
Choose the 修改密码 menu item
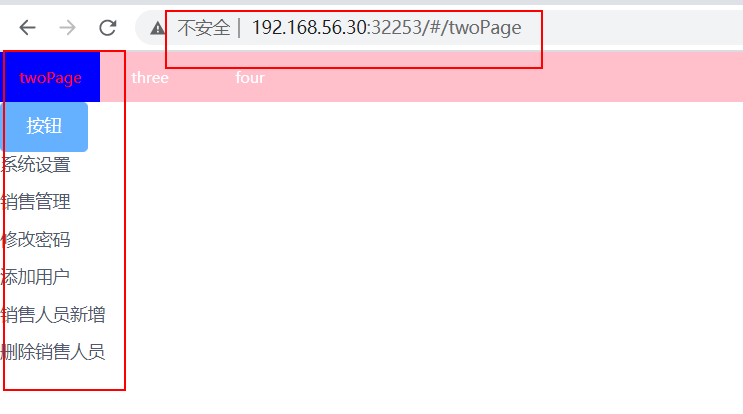click(36, 239)
